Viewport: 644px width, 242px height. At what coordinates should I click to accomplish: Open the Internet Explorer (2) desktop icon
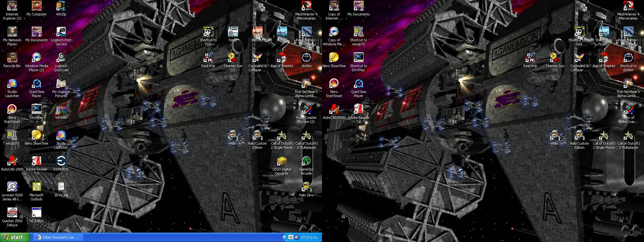[12, 11]
